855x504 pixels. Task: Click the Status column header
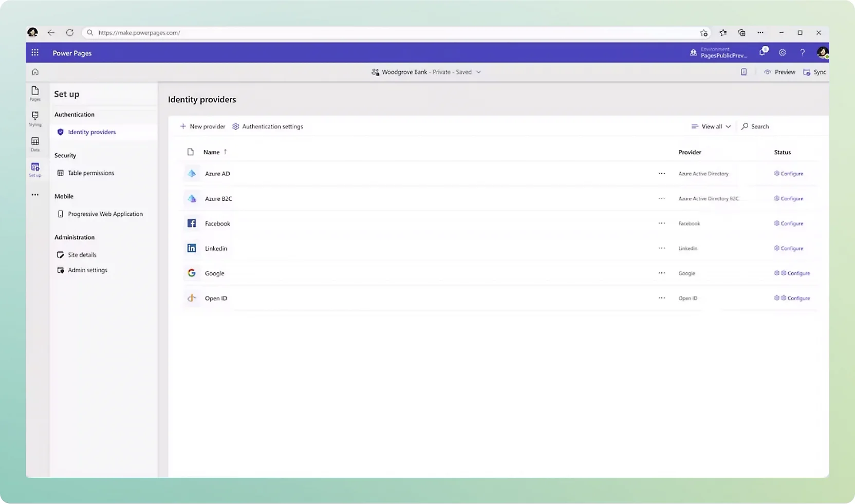(x=782, y=152)
